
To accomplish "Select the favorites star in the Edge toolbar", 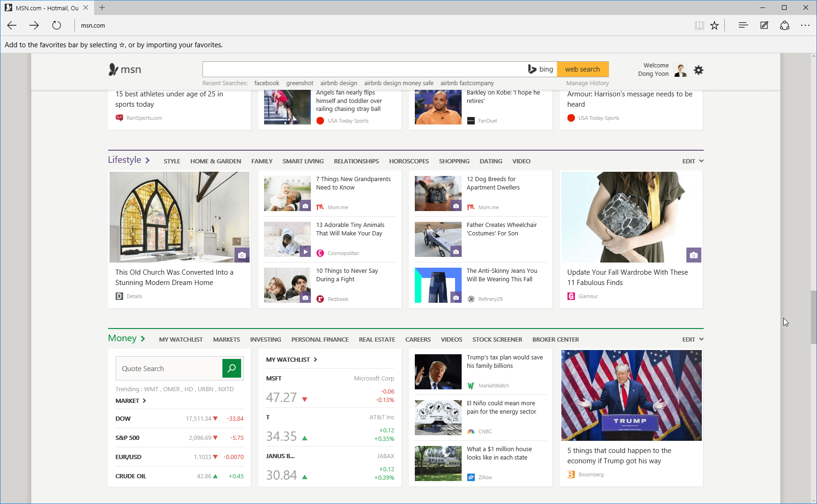I will [x=715, y=25].
